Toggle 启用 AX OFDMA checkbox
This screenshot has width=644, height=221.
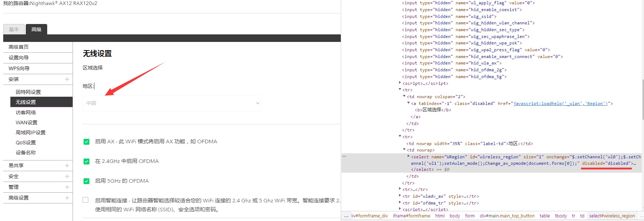coord(87,142)
